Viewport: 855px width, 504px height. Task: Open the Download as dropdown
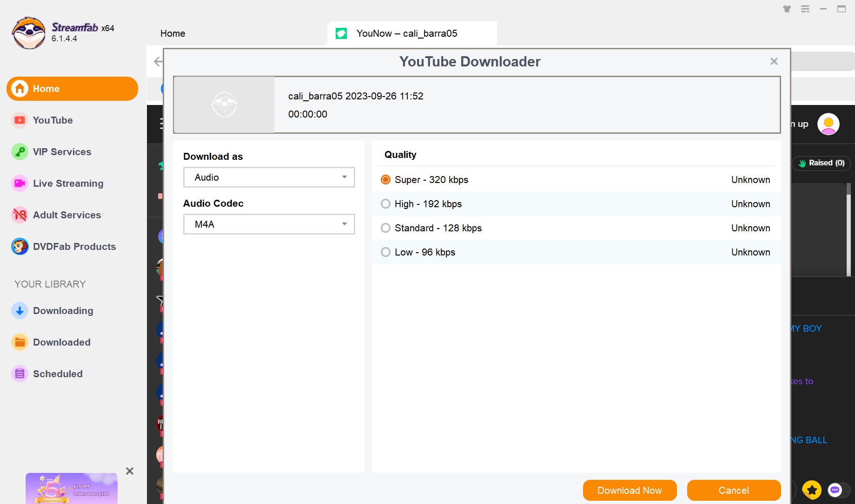pos(269,177)
